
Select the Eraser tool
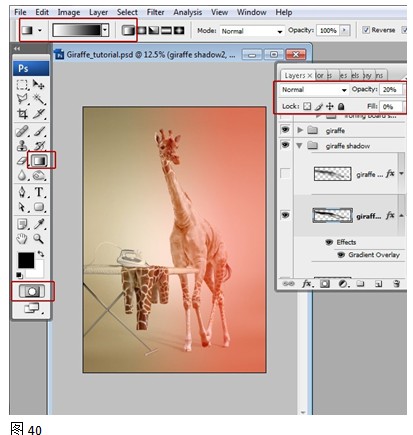22,161
